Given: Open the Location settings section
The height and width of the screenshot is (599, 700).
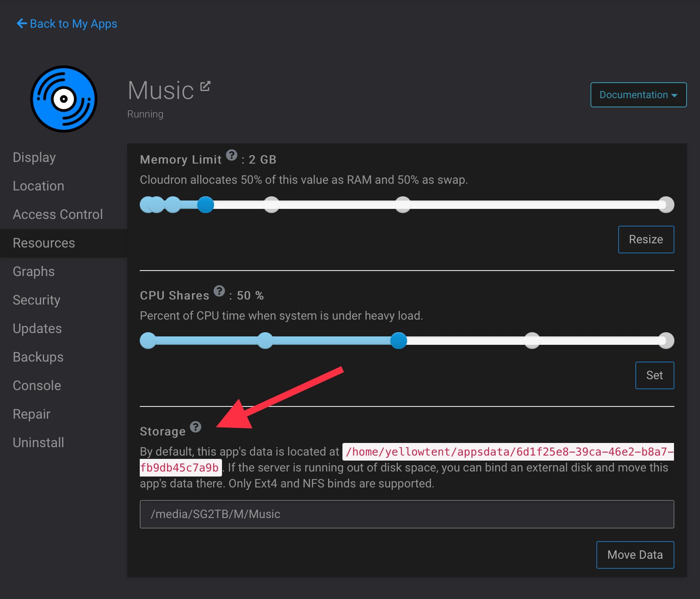Looking at the screenshot, I should (39, 186).
